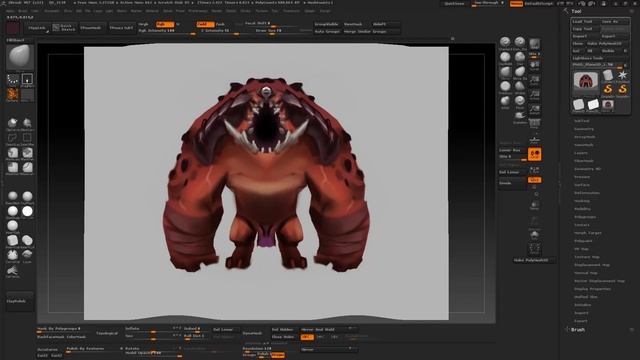
Task: Expand the Morph Target subpalette
Action: [x=588, y=233]
